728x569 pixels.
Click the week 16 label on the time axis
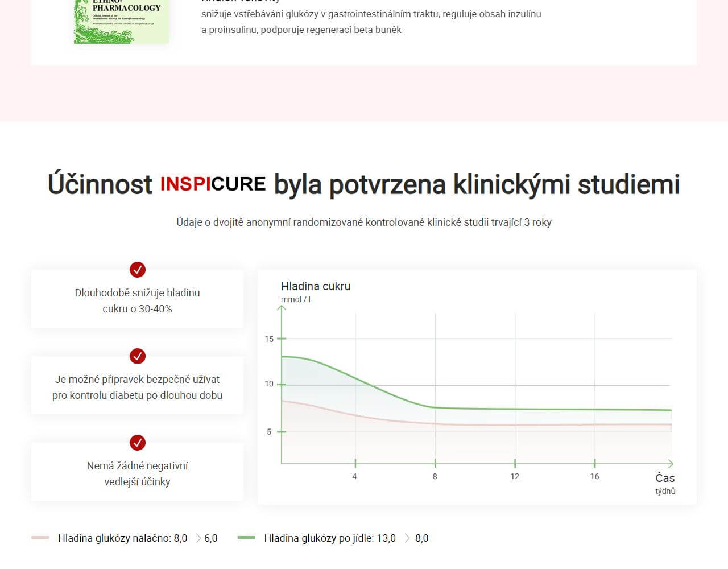coord(594,477)
